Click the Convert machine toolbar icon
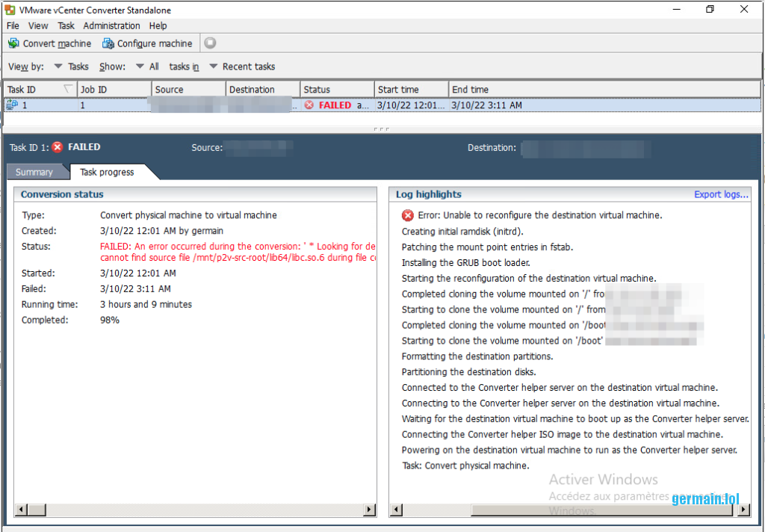Image resolution: width=765 pixels, height=532 pixels. click(13, 43)
